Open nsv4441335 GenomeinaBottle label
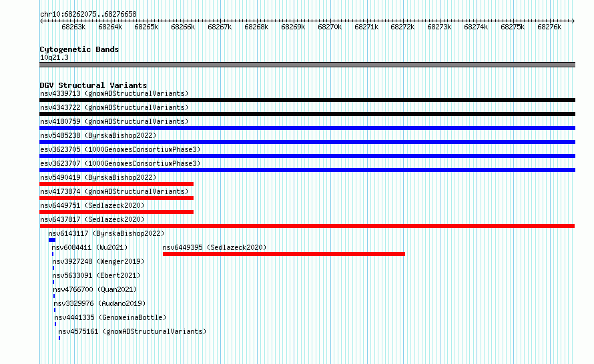 pyautogui.click(x=110, y=317)
